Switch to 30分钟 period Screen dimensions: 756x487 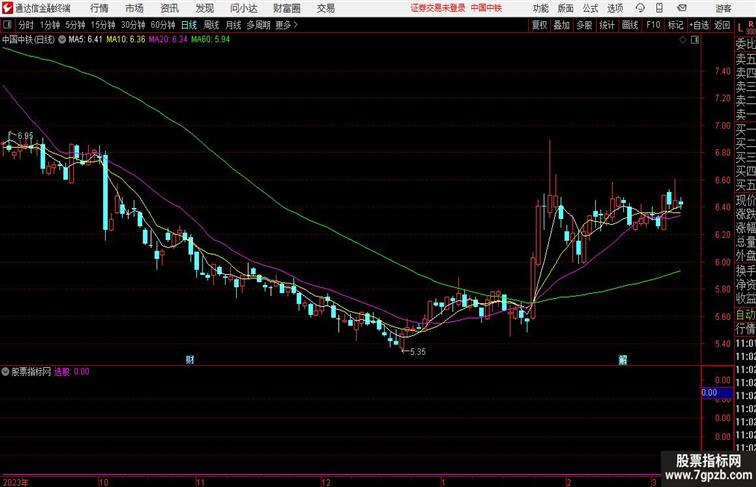pos(133,25)
